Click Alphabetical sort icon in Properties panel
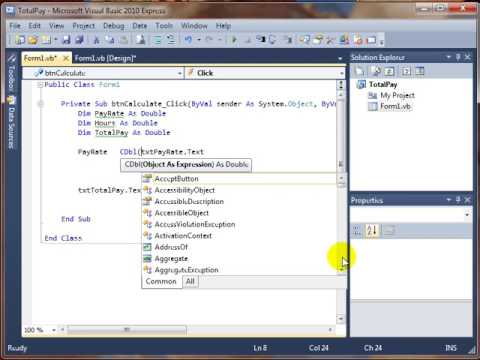The width and height of the screenshot is (480, 360). (x=372, y=230)
